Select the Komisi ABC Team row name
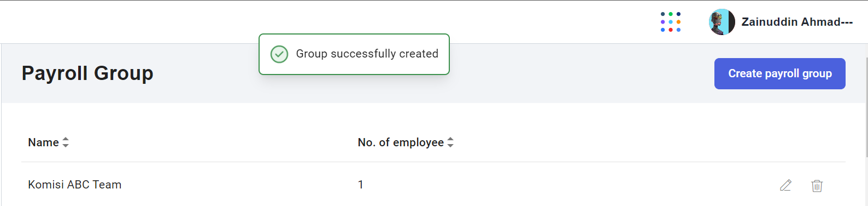 point(75,185)
